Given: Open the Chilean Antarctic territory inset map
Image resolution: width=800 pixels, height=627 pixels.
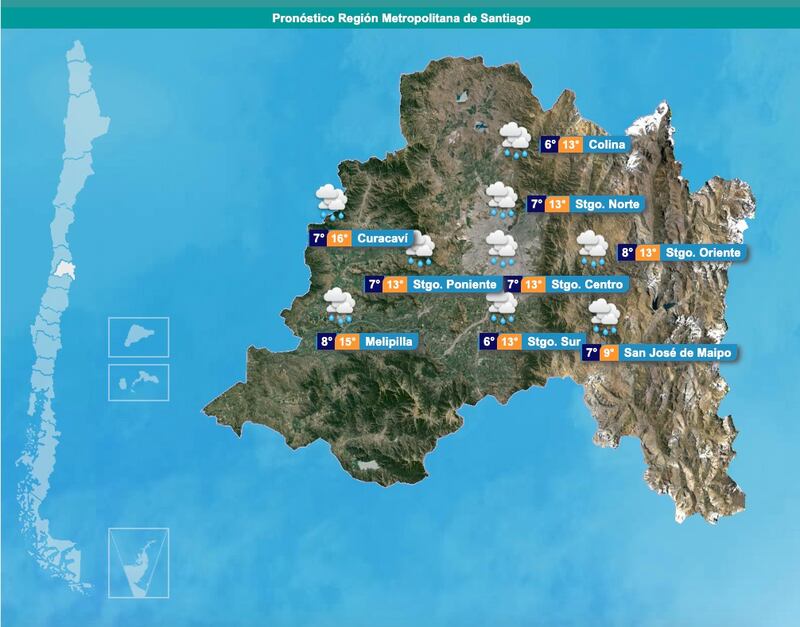Looking at the screenshot, I should pyautogui.click(x=139, y=563).
